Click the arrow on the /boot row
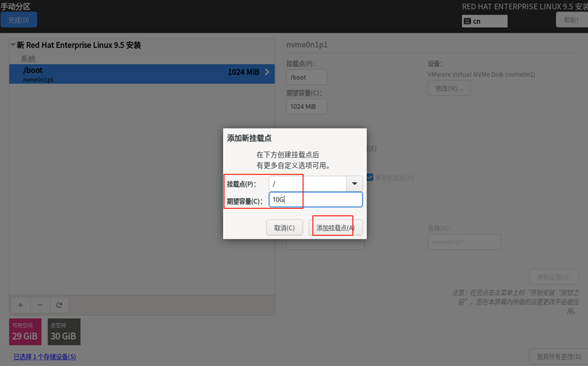 [x=267, y=71]
